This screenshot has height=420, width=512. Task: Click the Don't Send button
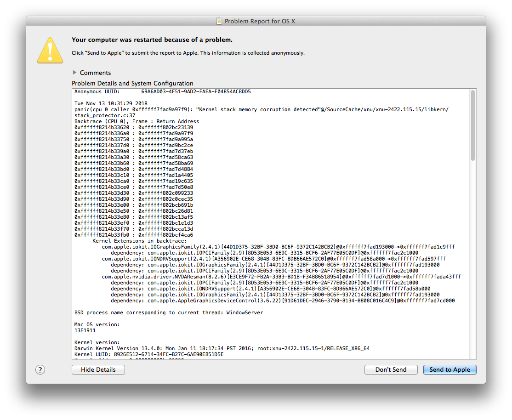391,370
